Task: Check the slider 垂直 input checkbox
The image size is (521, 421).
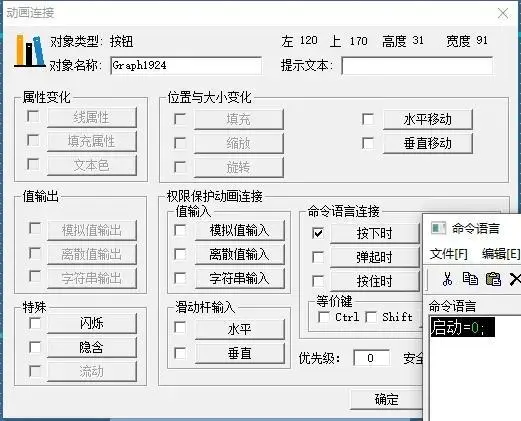Action: [180, 353]
